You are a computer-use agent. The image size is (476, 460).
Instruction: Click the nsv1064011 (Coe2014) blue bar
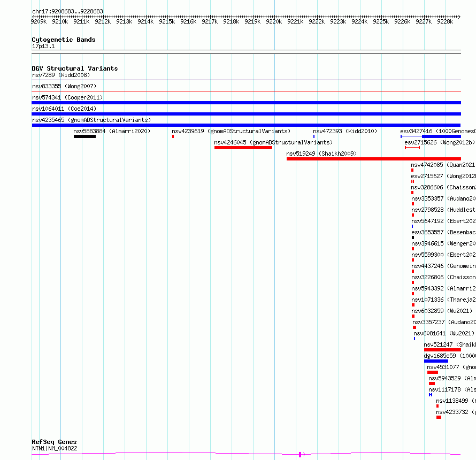click(246, 114)
